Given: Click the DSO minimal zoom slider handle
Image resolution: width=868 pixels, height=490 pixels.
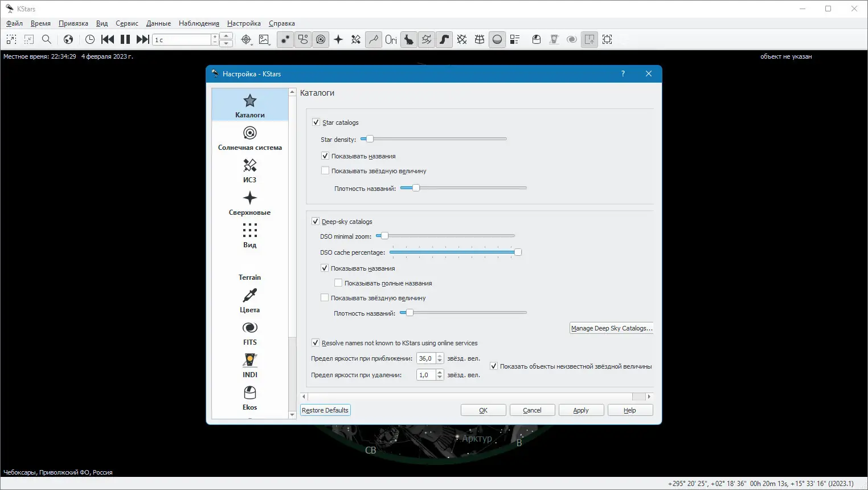Looking at the screenshot, I should (384, 235).
